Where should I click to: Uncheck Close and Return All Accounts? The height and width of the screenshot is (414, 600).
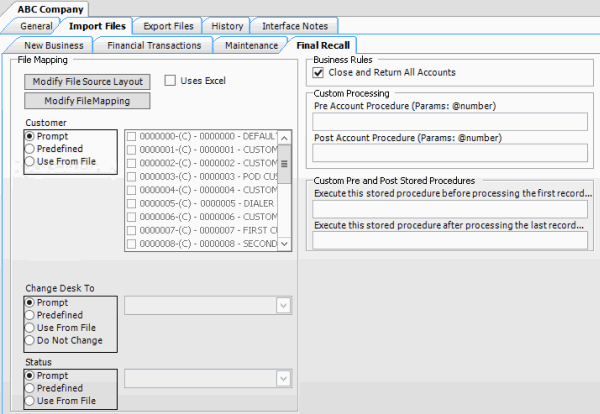[319, 73]
